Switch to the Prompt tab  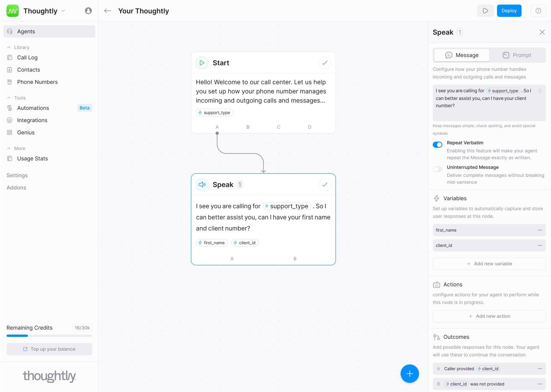tap(517, 55)
